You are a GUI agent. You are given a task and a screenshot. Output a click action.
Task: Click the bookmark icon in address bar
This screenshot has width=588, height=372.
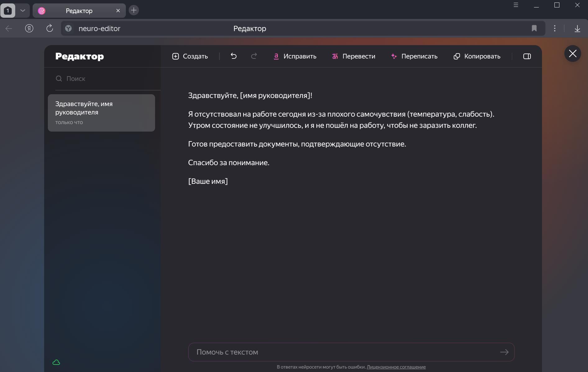click(x=534, y=28)
